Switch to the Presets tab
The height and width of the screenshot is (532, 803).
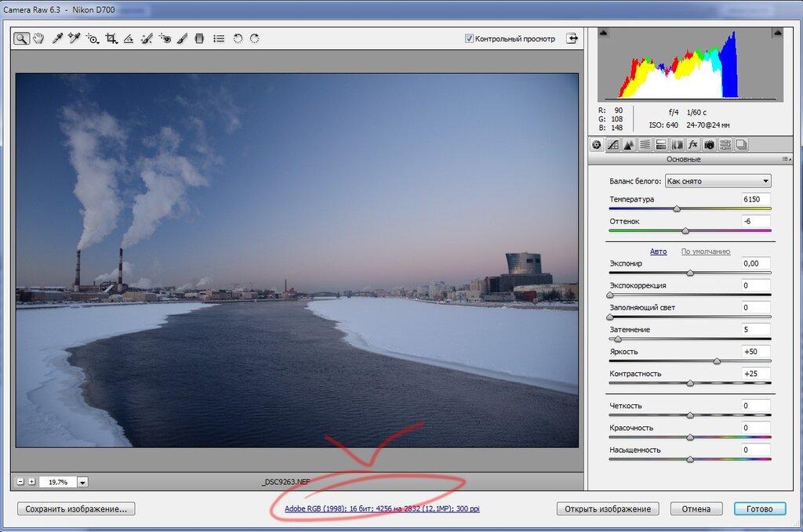[x=725, y=145]
